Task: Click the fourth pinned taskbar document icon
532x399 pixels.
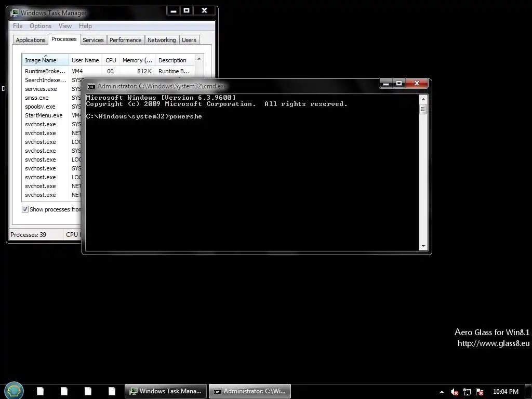Action: (x=112, y=391)
